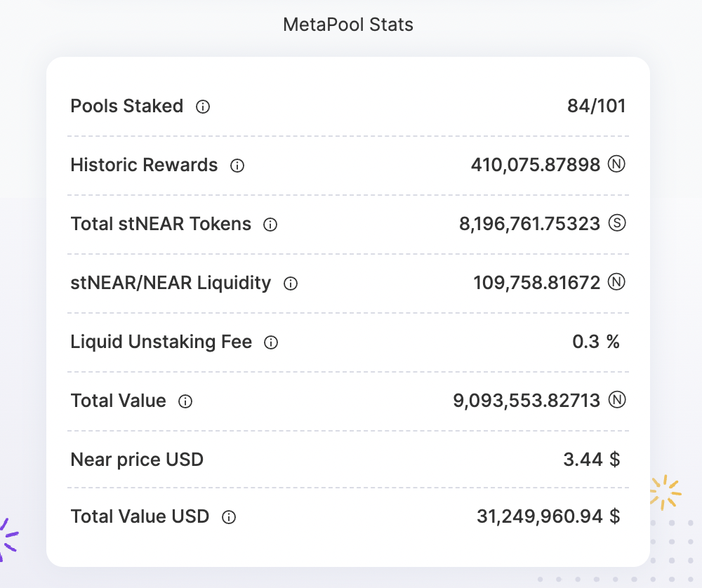Click stNEAR symbol after 8,196,761.75323

tap(617, 223)
